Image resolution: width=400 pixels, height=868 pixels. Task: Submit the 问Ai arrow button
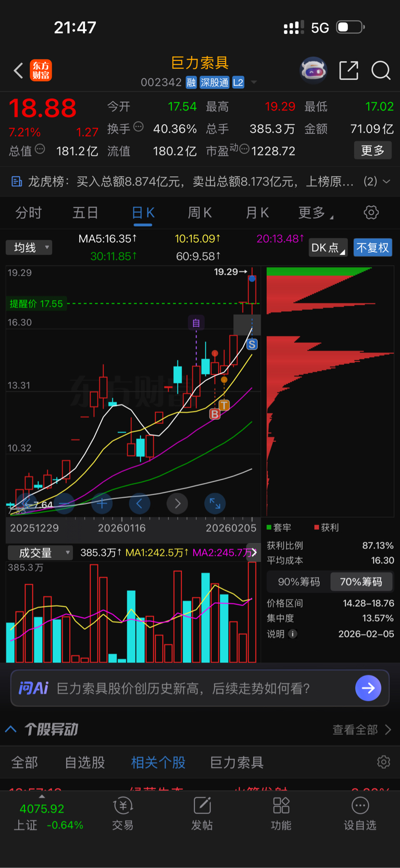click(x=368, y=688)
